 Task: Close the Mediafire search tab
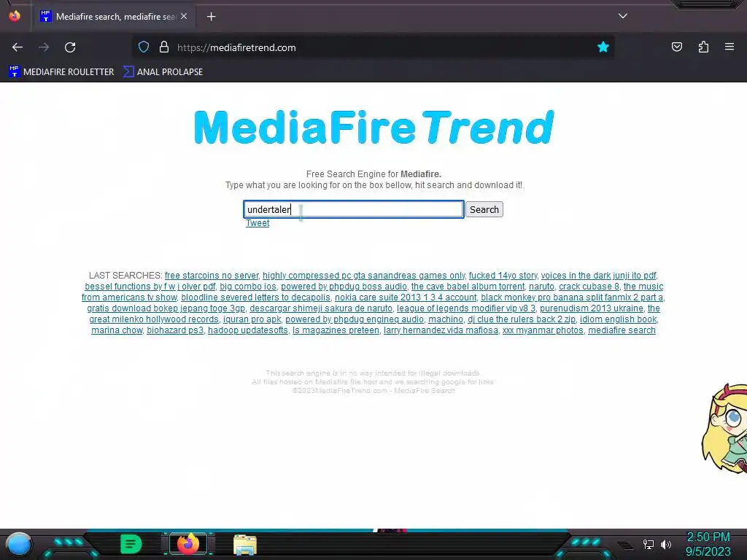[x=184, y=16]
